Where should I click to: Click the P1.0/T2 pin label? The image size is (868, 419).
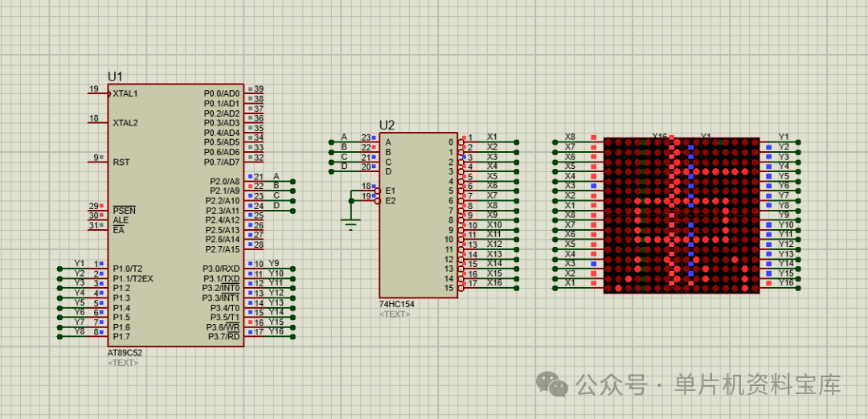click(128, 269)
